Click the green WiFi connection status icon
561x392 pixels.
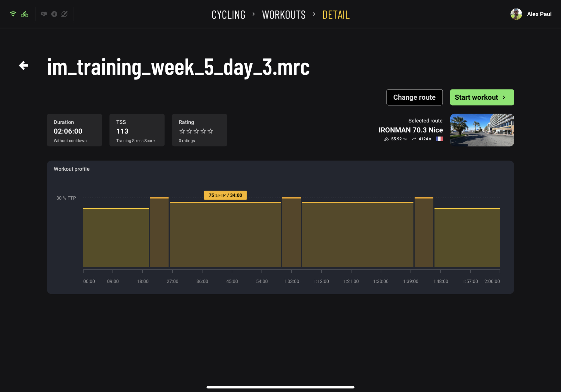[13, 14]
